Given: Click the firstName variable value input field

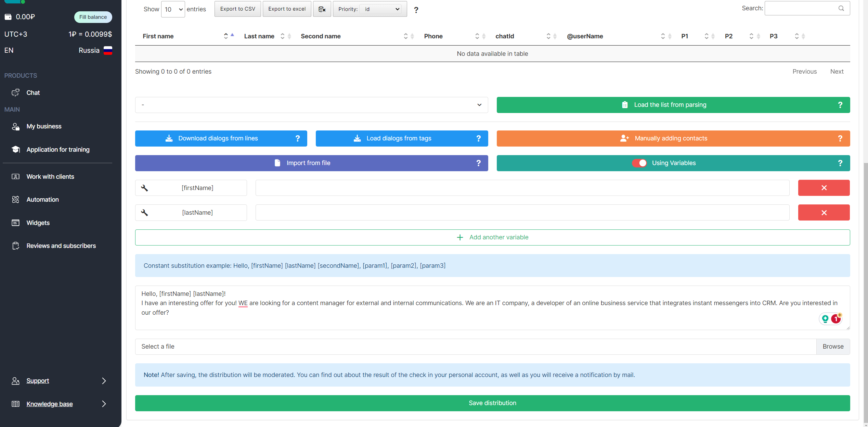Looking at the screenshot, I should (522, 188).
